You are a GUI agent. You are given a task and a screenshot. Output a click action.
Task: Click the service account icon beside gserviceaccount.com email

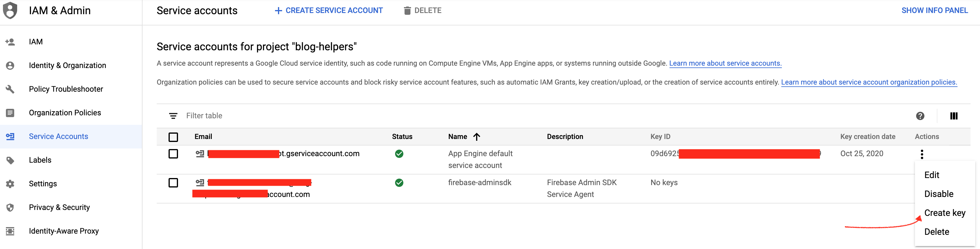(200, 153)
